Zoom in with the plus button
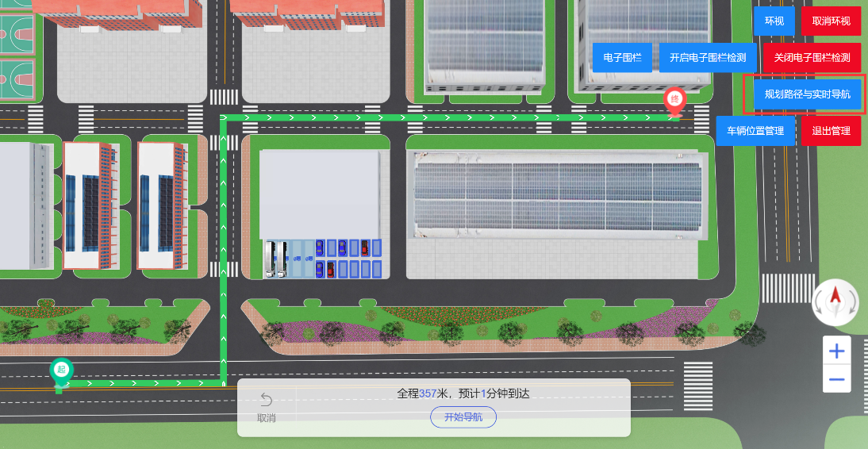 pyautogui.click(x=836, y=351)
